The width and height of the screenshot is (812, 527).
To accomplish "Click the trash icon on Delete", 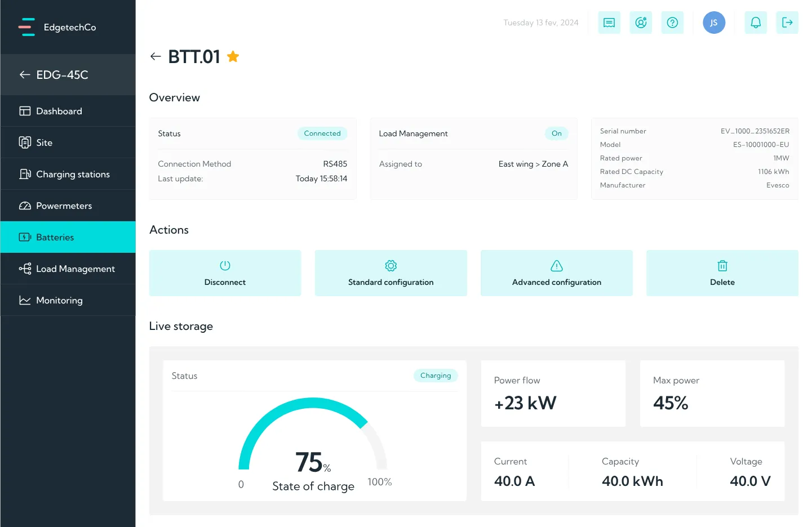I will point(722,265).
